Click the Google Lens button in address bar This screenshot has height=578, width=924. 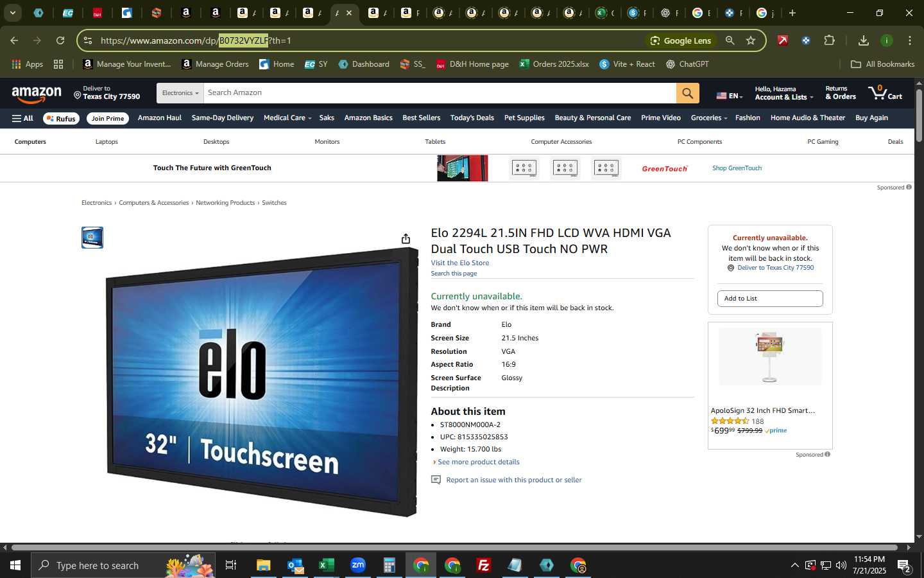coord(681,40)
